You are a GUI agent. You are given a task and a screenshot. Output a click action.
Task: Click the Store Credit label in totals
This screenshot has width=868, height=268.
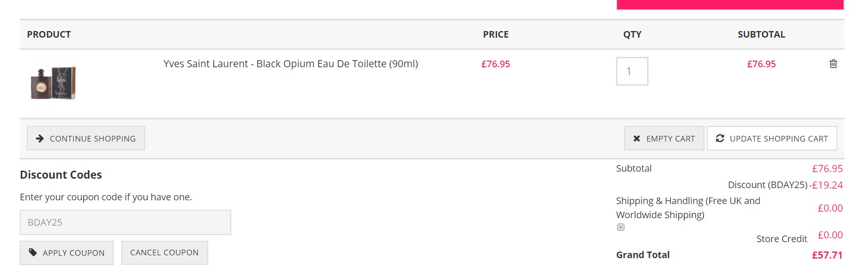[x=782, y=239]
